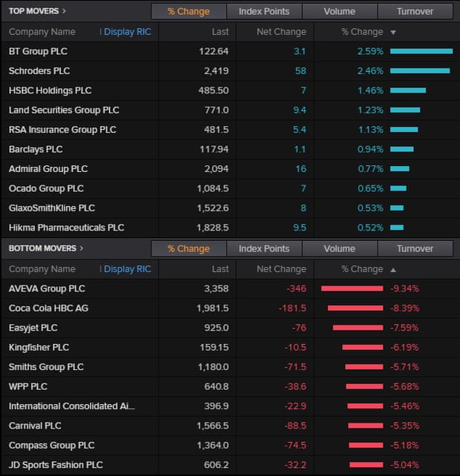Image resolution: width=460 pixels, height=476 pixels.
Task: Click the -6.19% Kingfisher change value
Action: coord(404,347)
